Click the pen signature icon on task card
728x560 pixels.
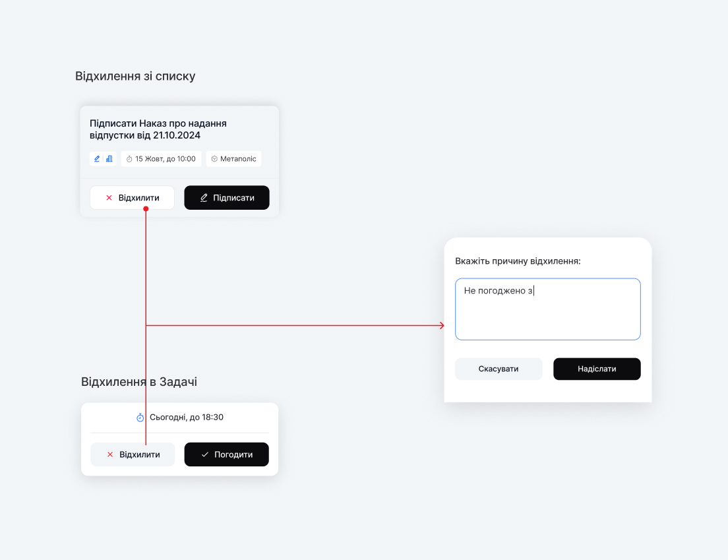pos(97,159)
